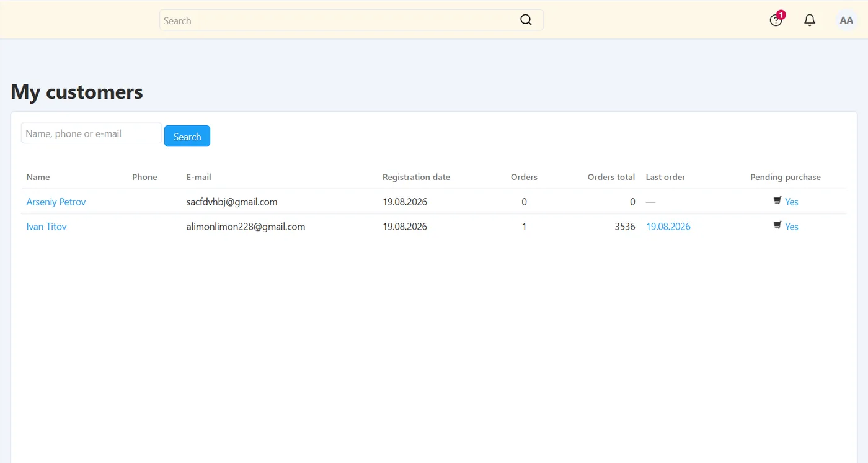Click the Name, phone or e-mail field
The height and width of the screenshot is (463, 868).
click(91, 133)
